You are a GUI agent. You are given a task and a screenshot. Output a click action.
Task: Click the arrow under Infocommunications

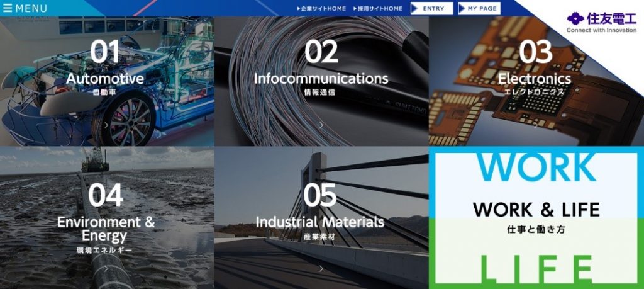click(321, 125)
